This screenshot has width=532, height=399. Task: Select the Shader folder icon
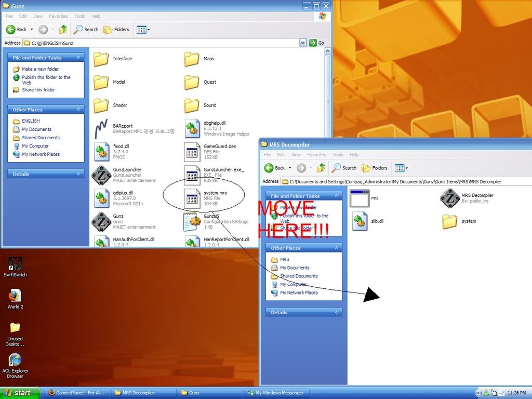click(x=101, y=105)
